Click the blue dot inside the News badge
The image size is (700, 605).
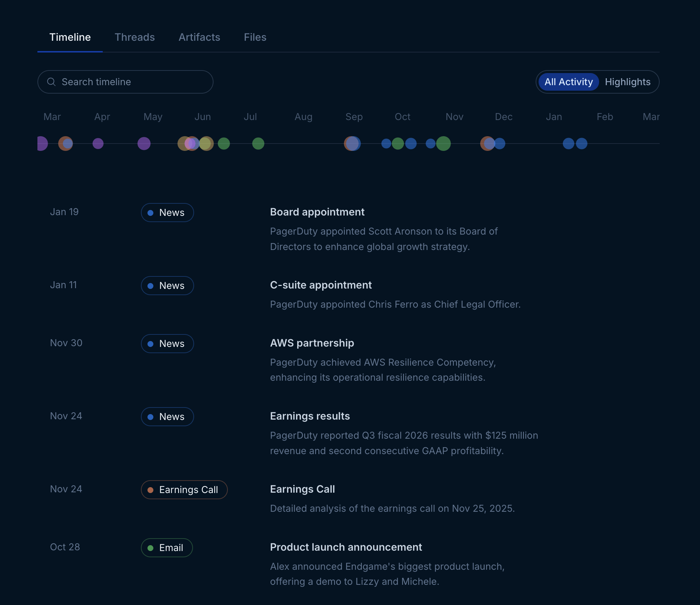point(151,213)
